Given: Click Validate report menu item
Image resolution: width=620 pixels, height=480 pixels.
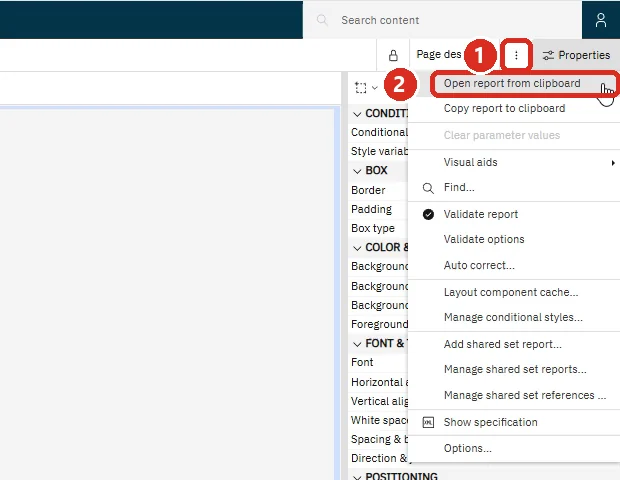Looking at the screenshot, I should click(x=514, y=214).
